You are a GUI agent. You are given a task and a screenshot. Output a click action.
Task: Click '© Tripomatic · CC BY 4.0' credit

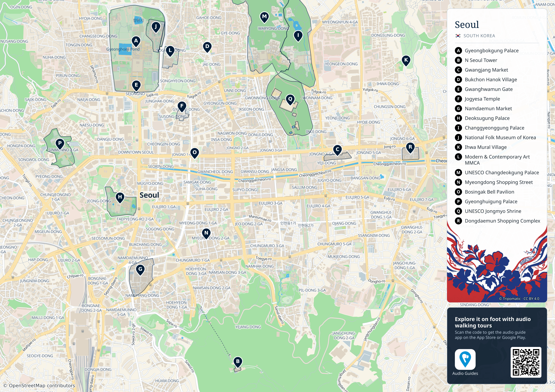[519, 299]
